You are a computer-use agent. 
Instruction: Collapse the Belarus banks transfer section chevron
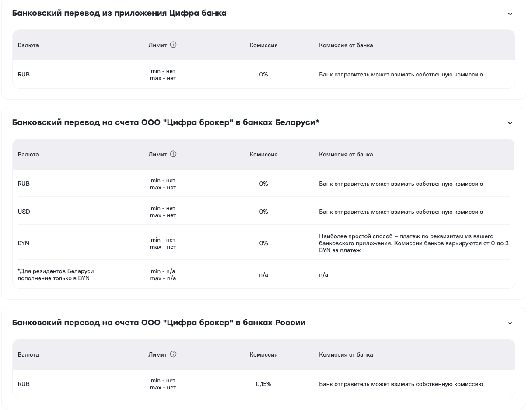tap(510, 123)
